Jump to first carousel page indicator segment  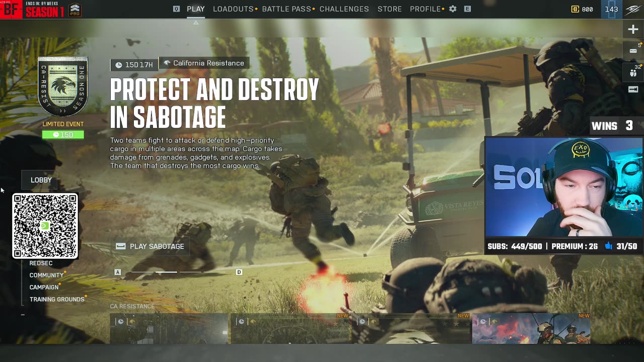click(x=143, y=272)
